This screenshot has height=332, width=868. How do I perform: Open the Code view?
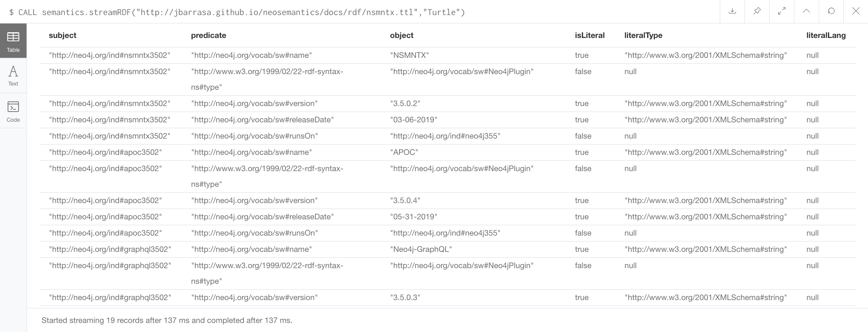pos(13,111)
